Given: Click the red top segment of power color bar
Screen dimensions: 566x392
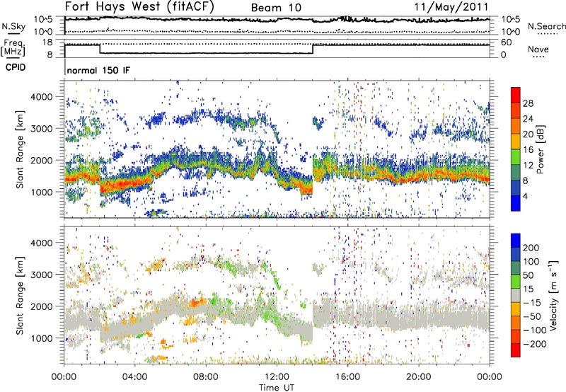Looking at the screenshot, I should click(516, 95).
